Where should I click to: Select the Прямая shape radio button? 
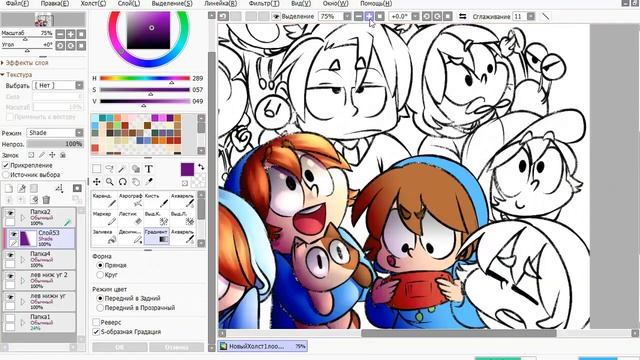[x=100, y=265]
